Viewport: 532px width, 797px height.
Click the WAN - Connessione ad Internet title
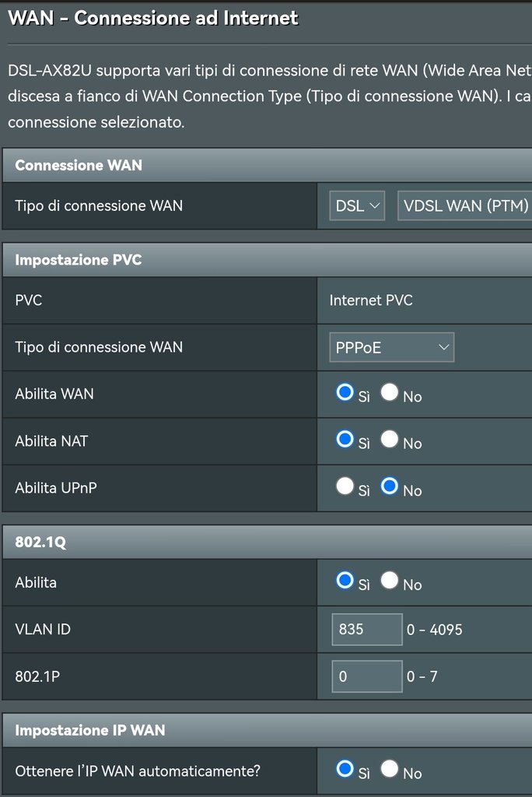click(152, 18)
